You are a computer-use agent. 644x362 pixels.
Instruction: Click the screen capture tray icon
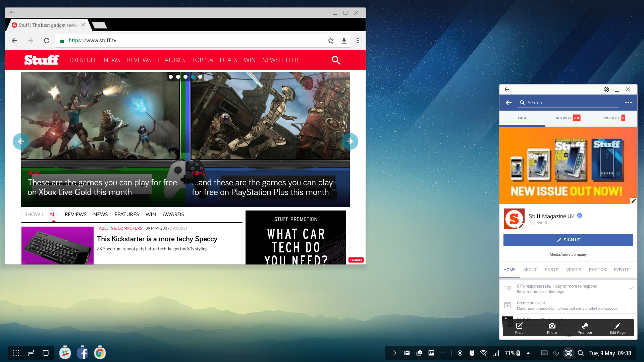569,353
